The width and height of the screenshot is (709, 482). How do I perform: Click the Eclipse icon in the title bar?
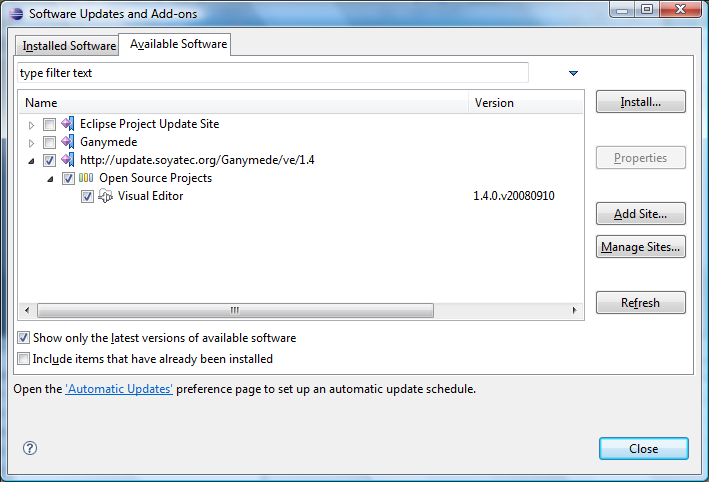click(x=16, y=14)
